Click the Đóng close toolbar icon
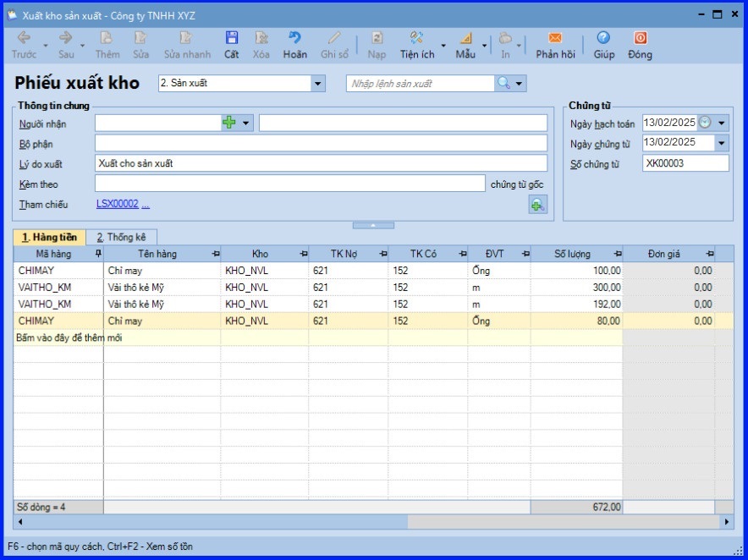Viewport: 748px width, 560px height. (x=640, y=39)
